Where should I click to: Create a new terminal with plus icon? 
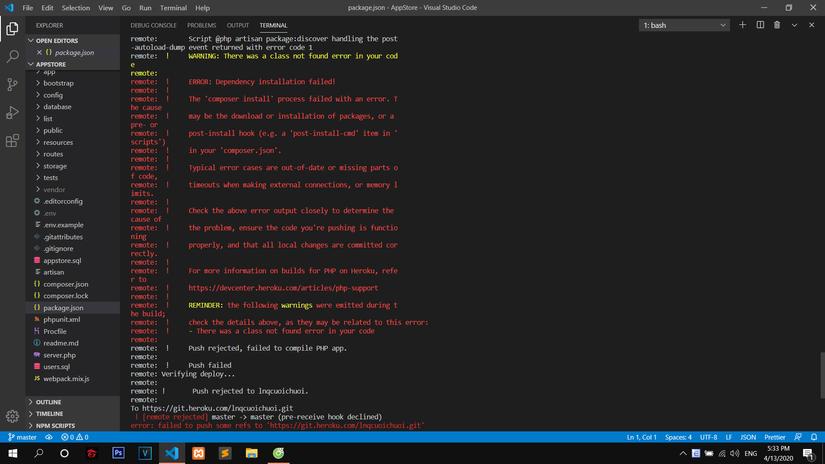[742, 25]
